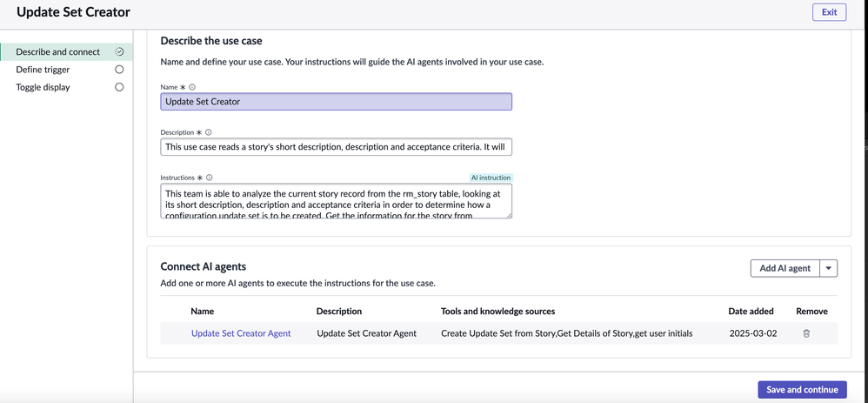868x403 pixels.
Task: Click into the Description text field
Action: 336,147
